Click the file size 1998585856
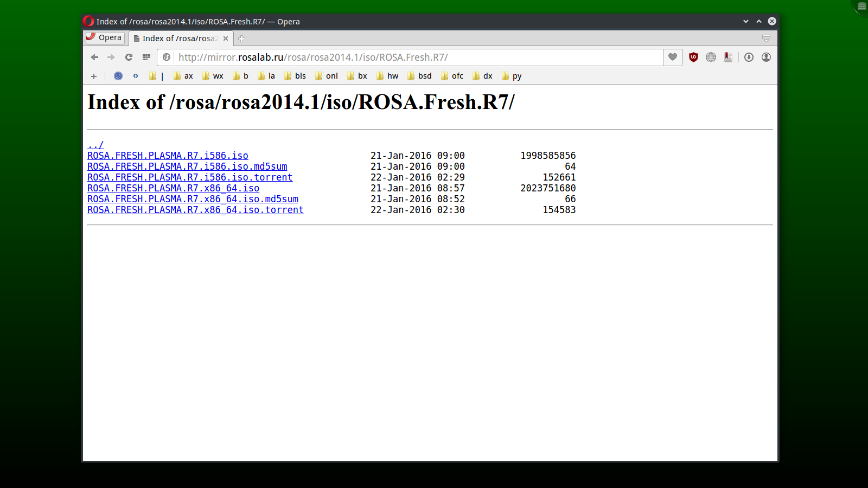Screen dimensions: 868x488 click(548, 156)
